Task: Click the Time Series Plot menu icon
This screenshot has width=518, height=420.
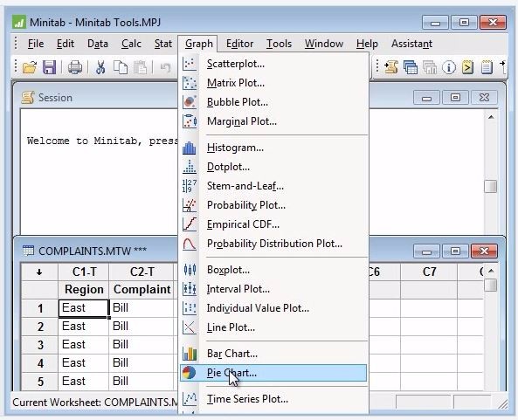Action: point(190,399)
